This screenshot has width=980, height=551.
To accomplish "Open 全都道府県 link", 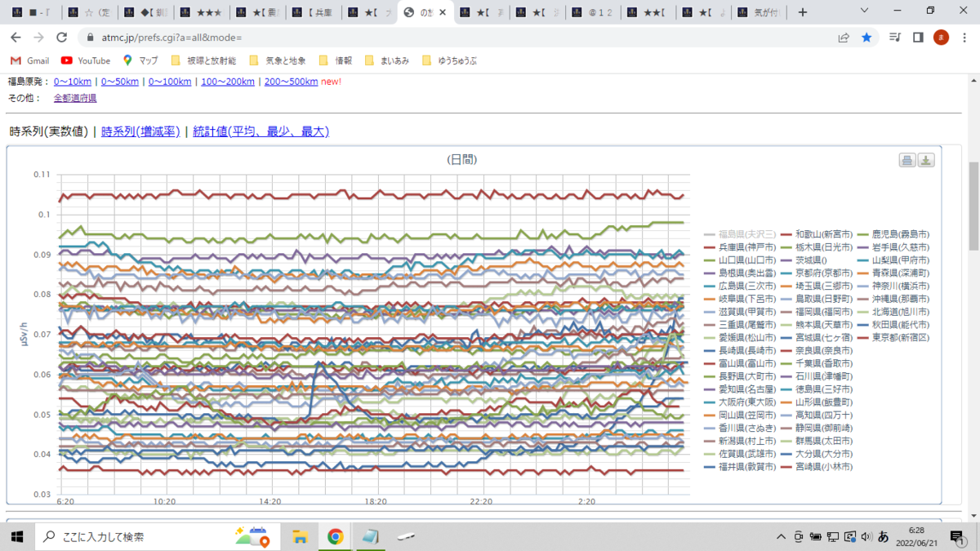I will (x=75, y=98).
